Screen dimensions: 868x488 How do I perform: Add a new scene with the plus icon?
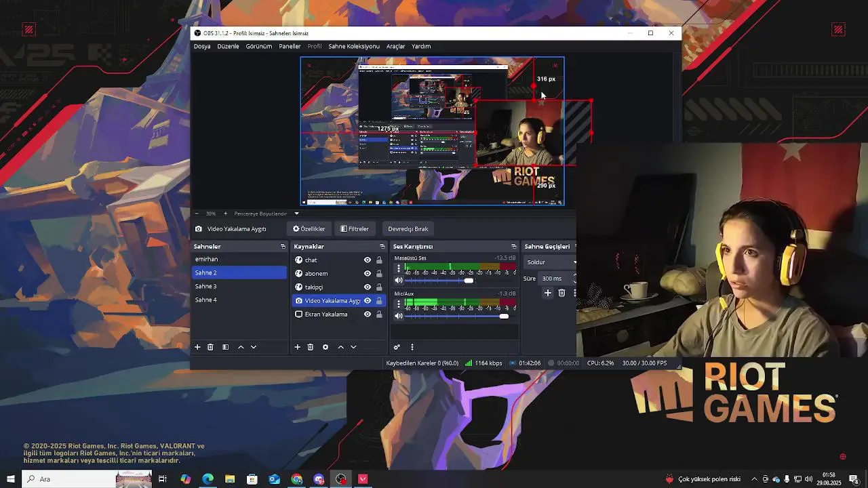(197, 347)
